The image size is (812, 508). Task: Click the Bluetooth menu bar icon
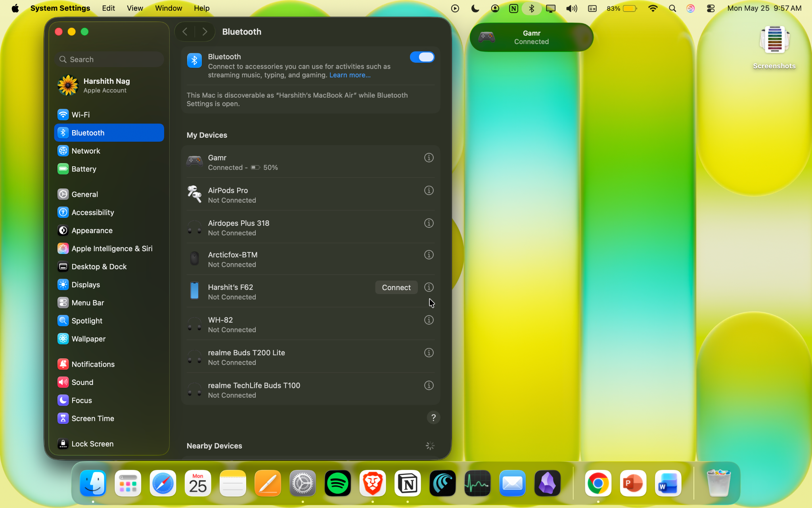pos(532,8)
